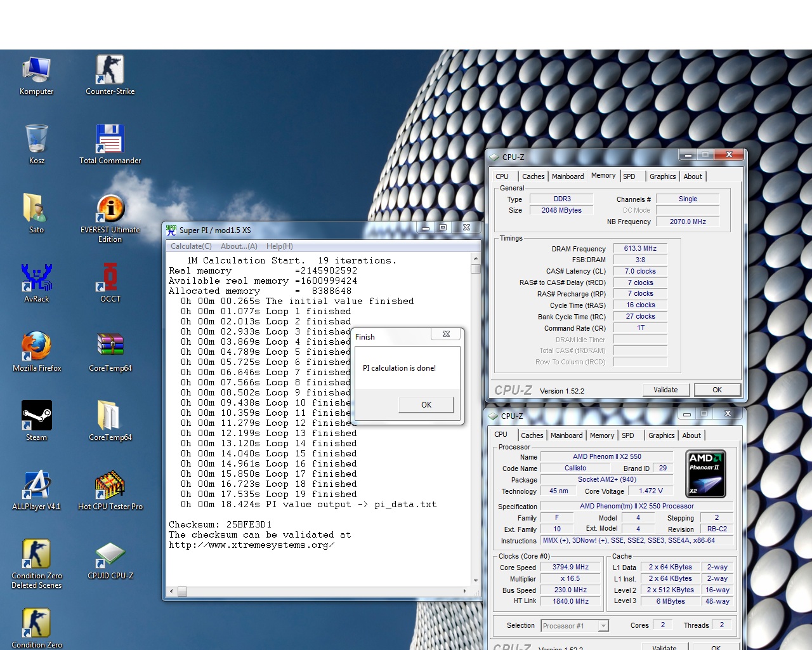The width and height of the screenshot is (812, 650).
Task: Switch to Caches tab in lower CPU-Z
Action: click(x=532, y=435)
